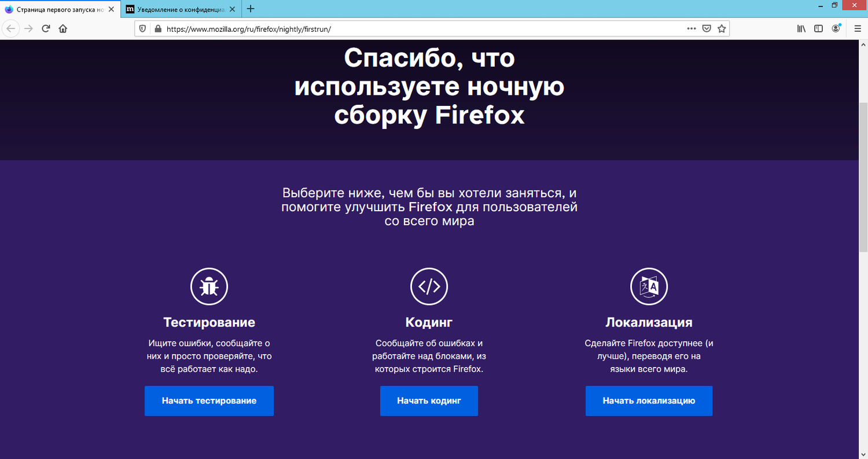Click Начать локализацию button
This screenshot has width=868, height=459.
[649, 401]
